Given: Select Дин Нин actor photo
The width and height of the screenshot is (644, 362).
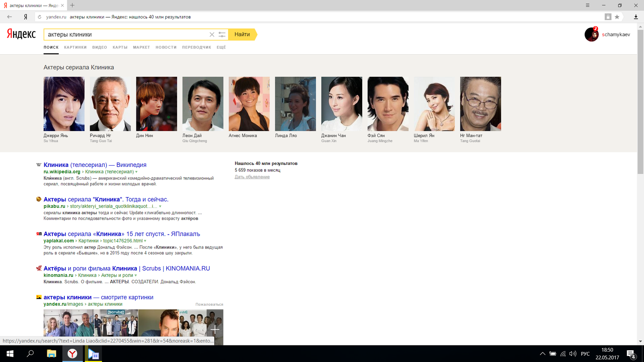Looking at the screenshot, I should coord(157,104).
